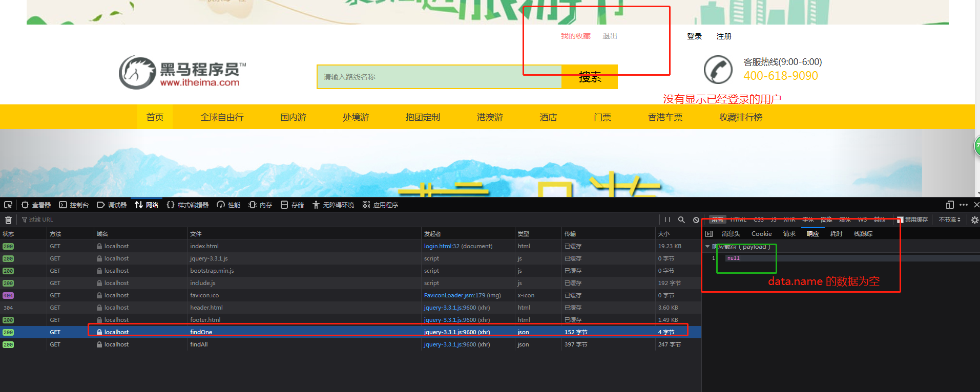Open the 查看器 inspector panel
This screenshot has height=392, width=980.
click(36, 205)
